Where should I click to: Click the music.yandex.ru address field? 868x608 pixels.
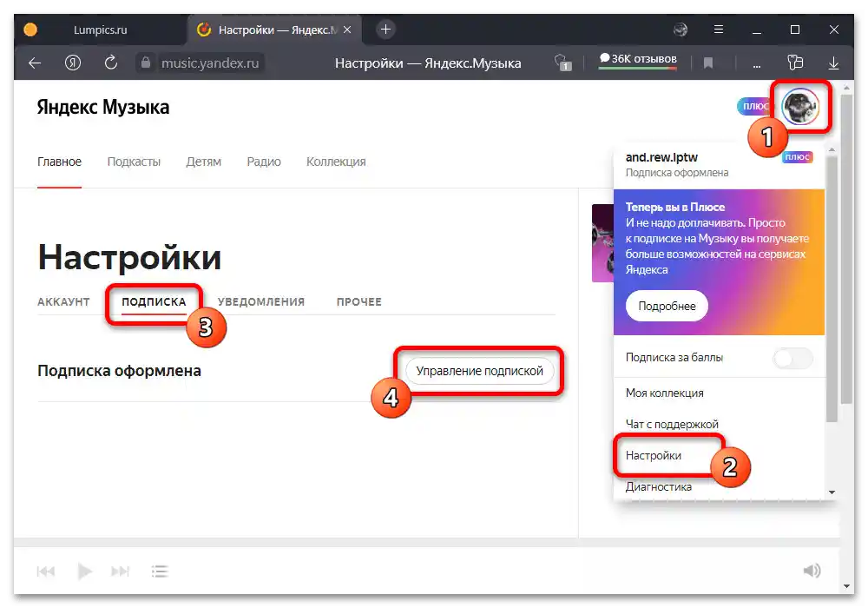tap(210, 63)
